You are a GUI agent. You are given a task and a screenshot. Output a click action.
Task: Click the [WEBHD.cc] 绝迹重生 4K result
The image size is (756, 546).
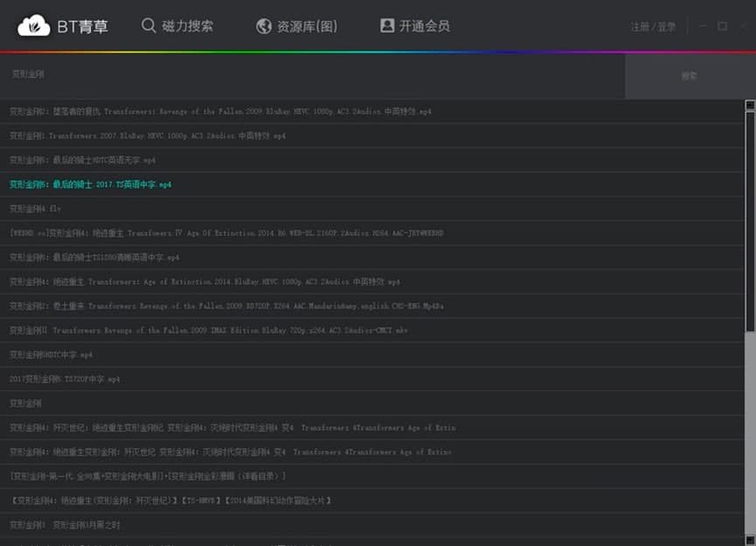(x=227, y=233)
